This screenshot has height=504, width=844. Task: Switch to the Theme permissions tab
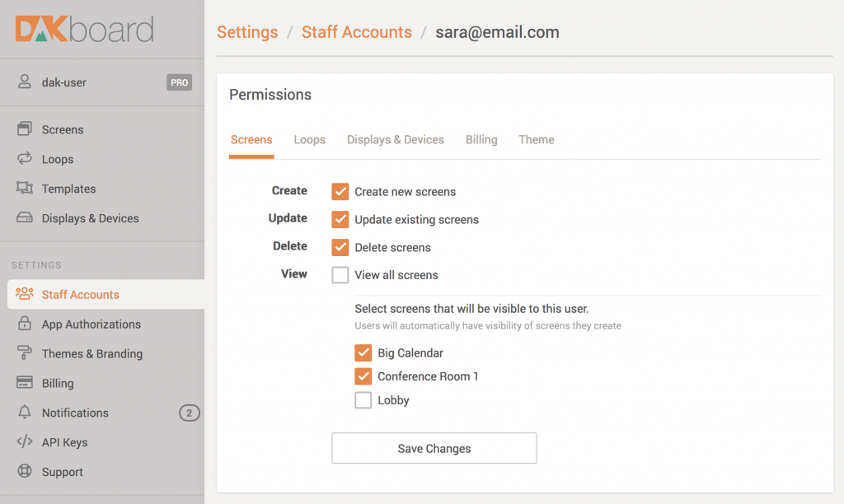click(536, 140)
